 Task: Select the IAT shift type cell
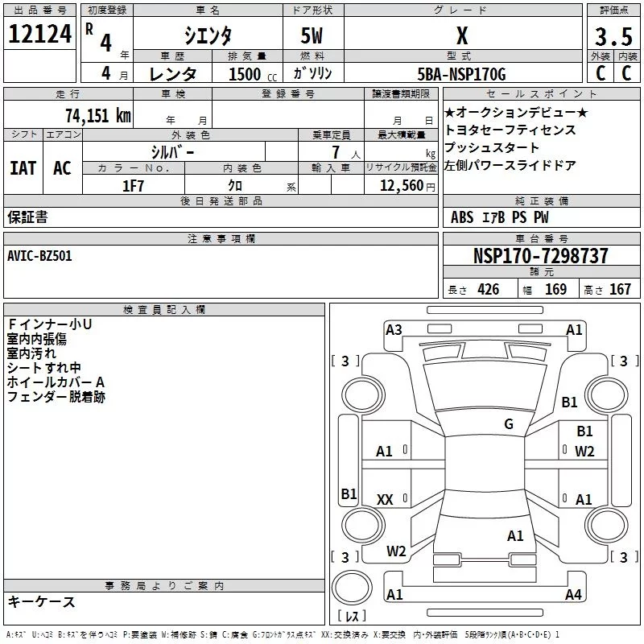coord(23,167)
